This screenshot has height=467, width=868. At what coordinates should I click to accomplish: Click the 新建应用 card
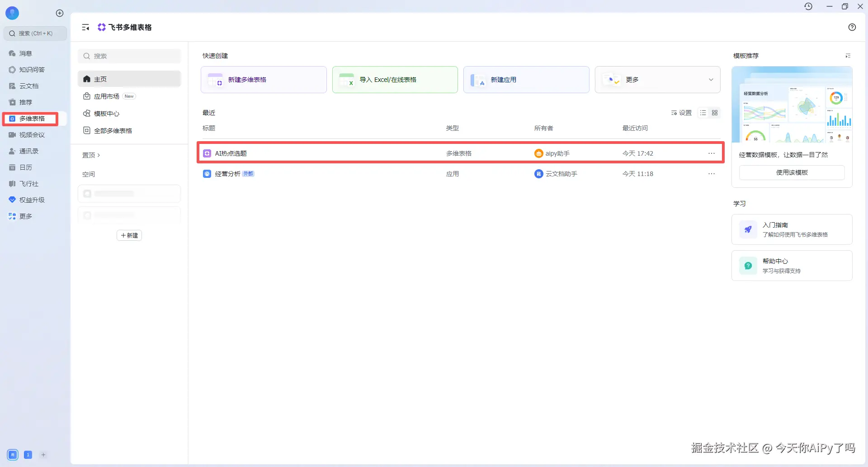526,80
